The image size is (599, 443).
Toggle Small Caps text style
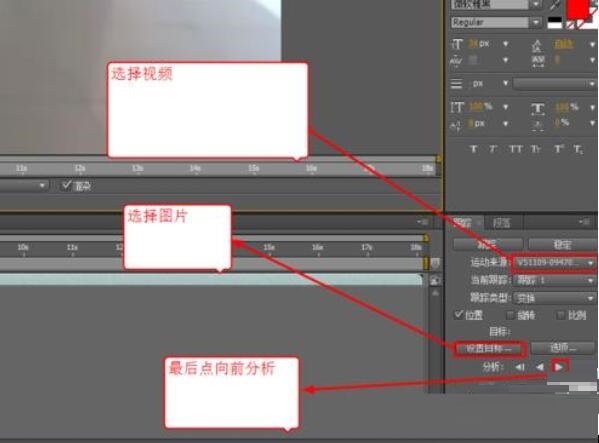(x=536, y=149)
